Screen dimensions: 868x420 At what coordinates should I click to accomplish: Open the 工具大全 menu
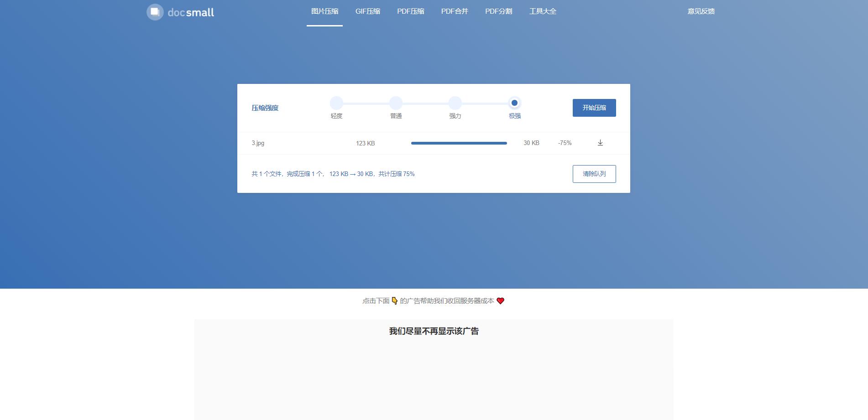543,11
